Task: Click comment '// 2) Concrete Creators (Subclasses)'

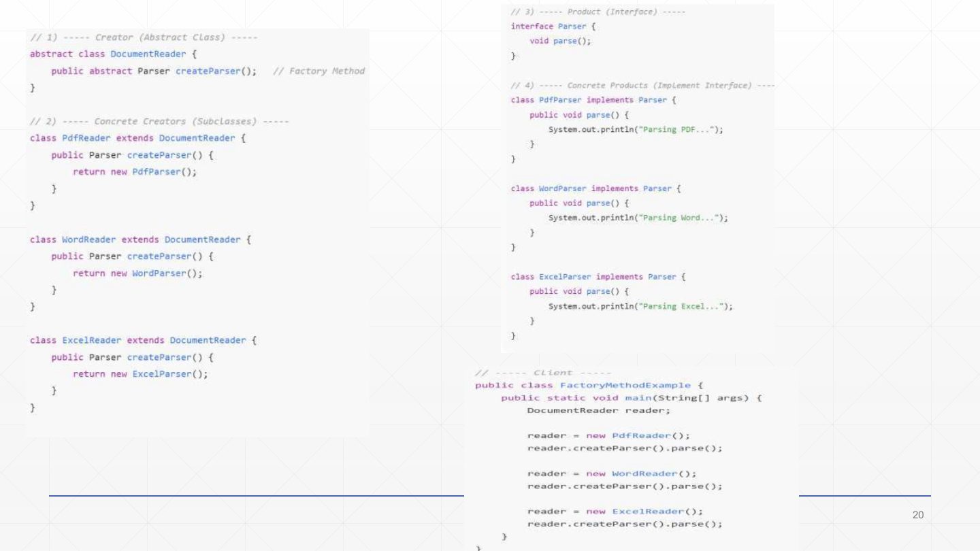Action: [159, 122]
